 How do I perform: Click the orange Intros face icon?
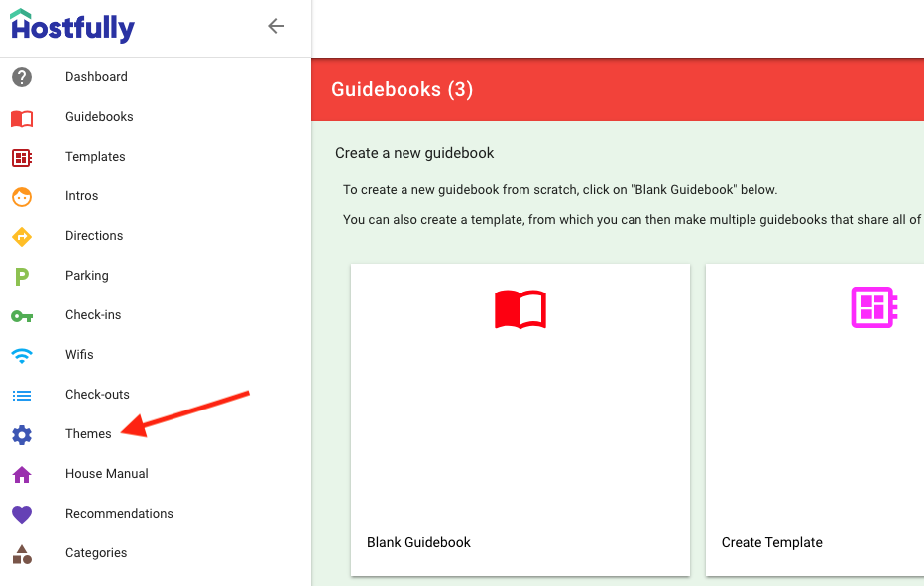click(22, 196)
